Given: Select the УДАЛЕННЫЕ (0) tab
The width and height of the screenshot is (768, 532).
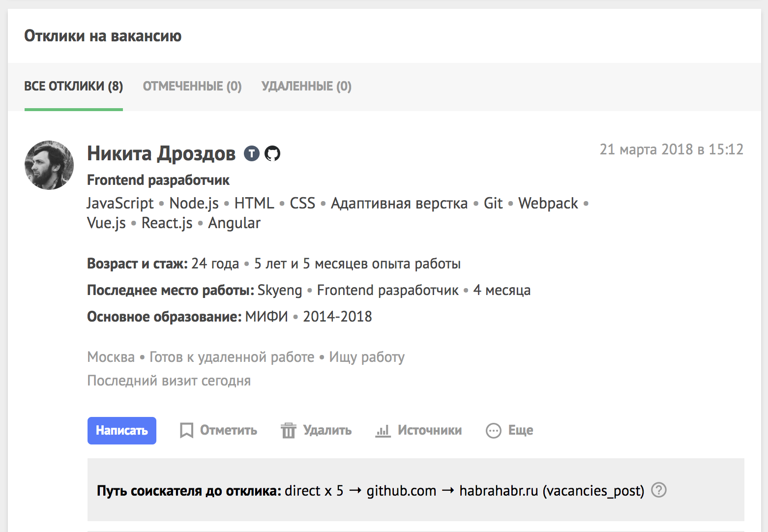Looking at the screenshot, I should point(306,87).
